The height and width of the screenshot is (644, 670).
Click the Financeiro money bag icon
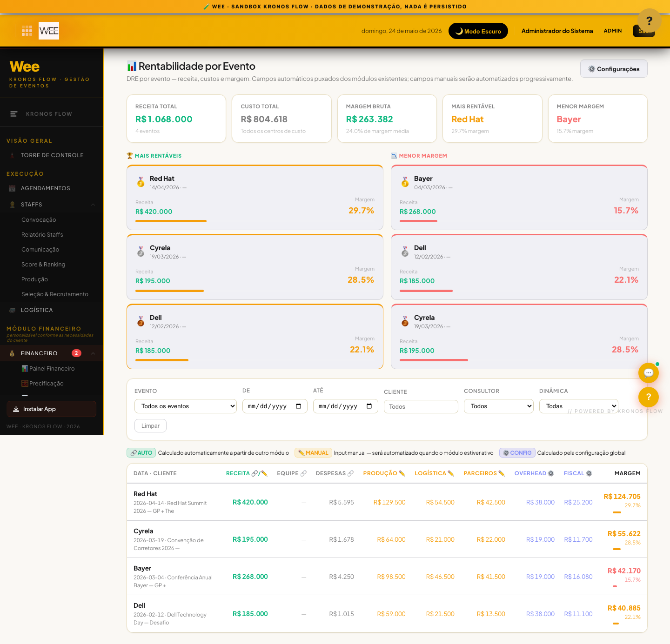12,353
